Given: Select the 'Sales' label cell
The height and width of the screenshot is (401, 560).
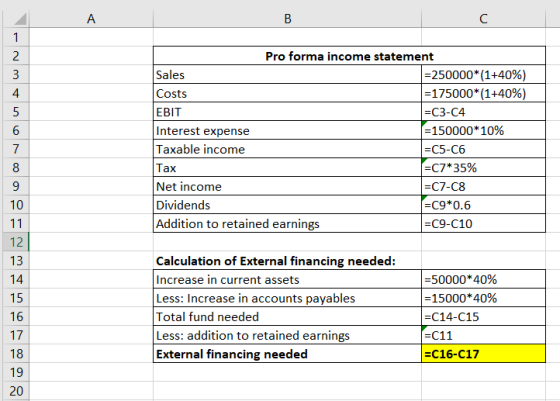Looking at the screenshot, I should click(x=288, y=75).
